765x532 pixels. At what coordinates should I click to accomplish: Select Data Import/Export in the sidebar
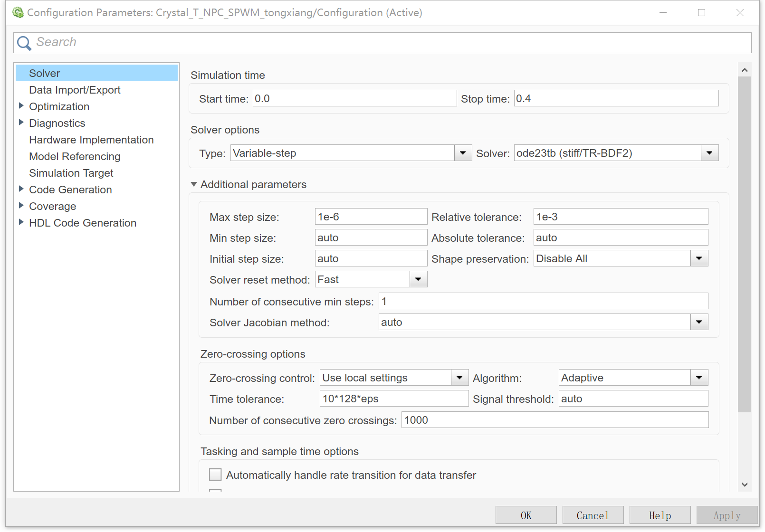tap(75, 89)
